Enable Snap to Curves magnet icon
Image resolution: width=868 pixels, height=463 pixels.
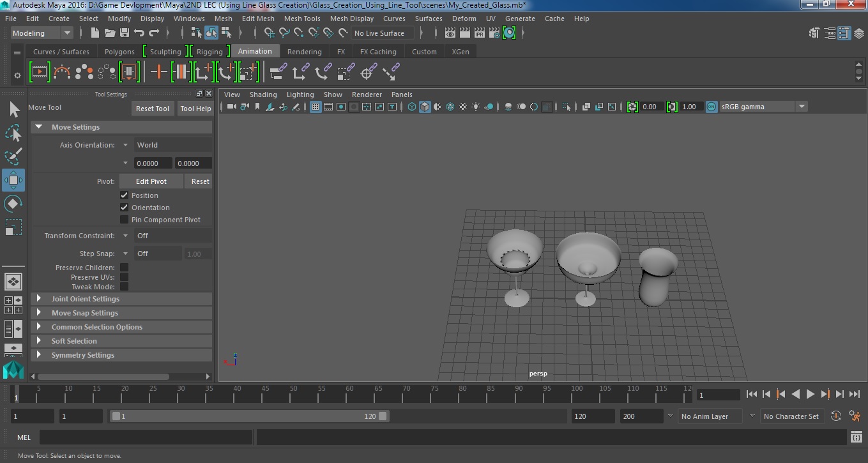[x=284, y=33]
